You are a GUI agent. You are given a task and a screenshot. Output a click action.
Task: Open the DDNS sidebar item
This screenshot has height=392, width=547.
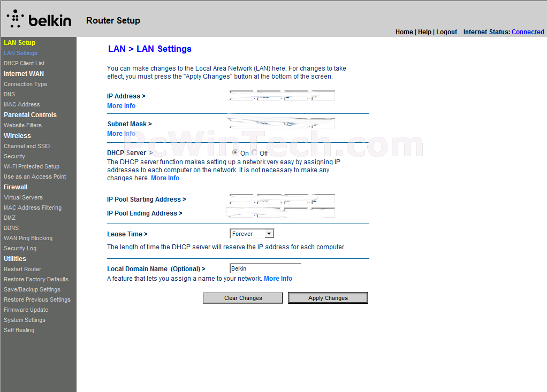(11, 228)
